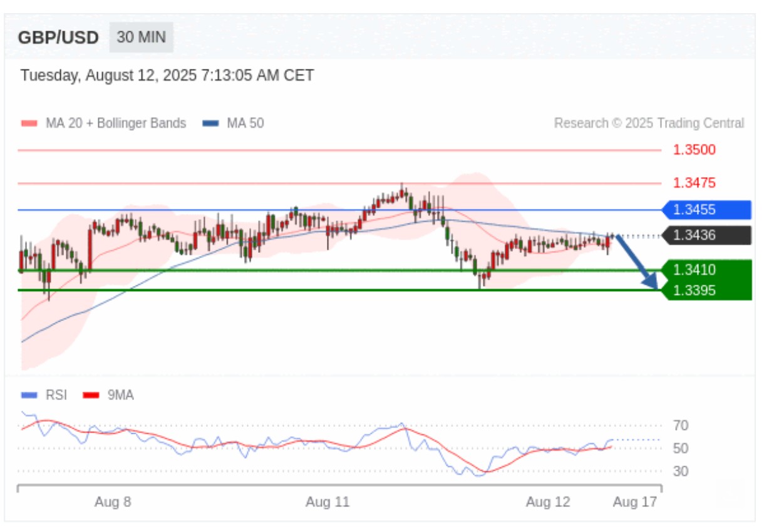Click the Aug 8 date axis label
Screen dimensions: 764x532
113,502
